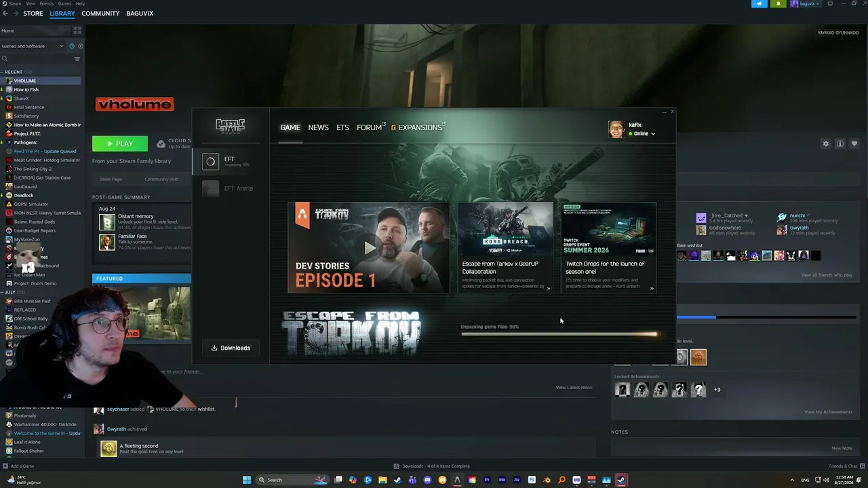Go forward with Steam's forward arrow
Viewport: 868px width, 488px height.
pyautogui.click(x=16, y=14)
